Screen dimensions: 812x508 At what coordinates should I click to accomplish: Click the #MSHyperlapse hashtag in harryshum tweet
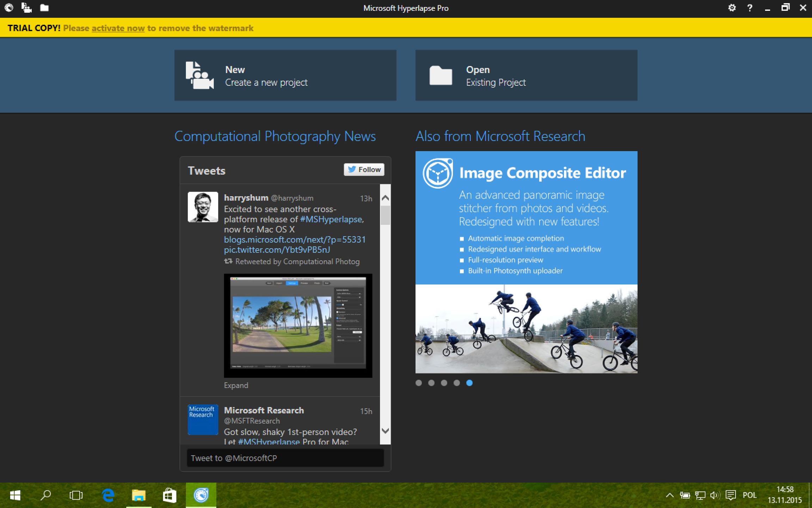click(331, 219)
